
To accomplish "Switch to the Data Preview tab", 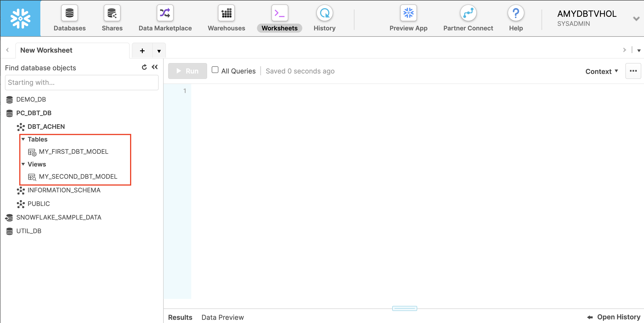I will click(x=223, y=317).
